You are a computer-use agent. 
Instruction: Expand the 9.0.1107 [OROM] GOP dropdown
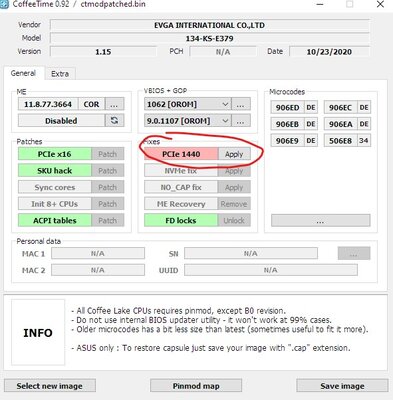188,121
